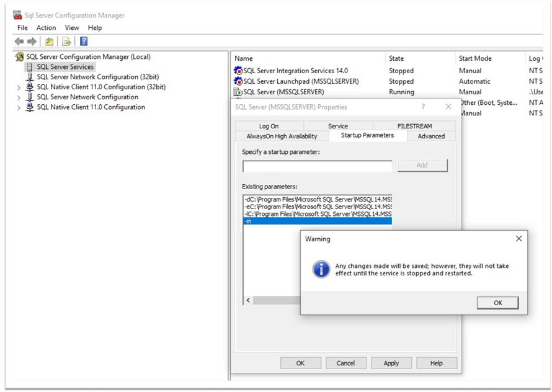Expand SQL Native Client 11.0 Configuration node

point(19,107)
